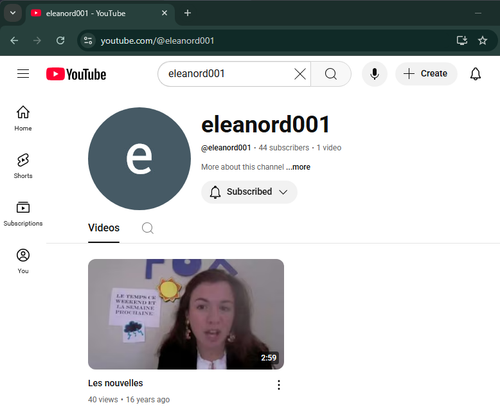Reload the page
500x410 pixels.
tap(60, 41)
